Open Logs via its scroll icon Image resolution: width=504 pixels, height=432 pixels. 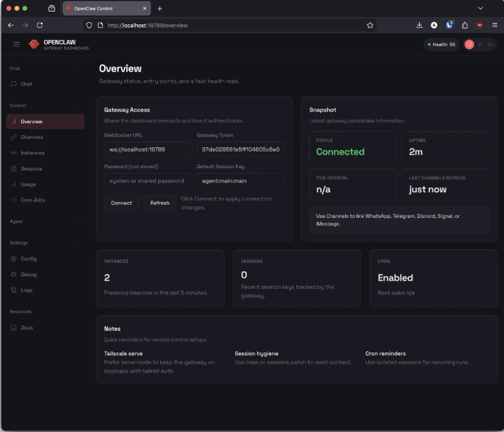pyautogui.click(x=13, y=290)
